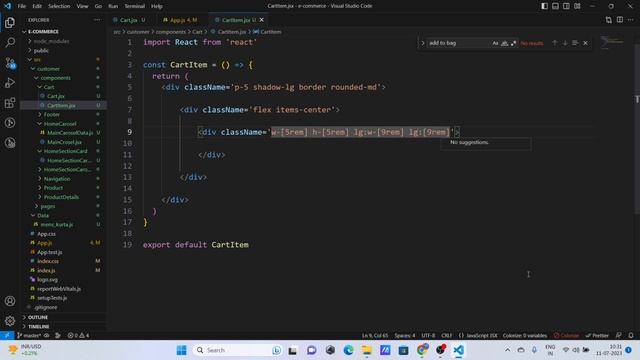Open Explorer panel more actions ellipsis
This screenshot has width=640, height=360.
click(97, 20)
